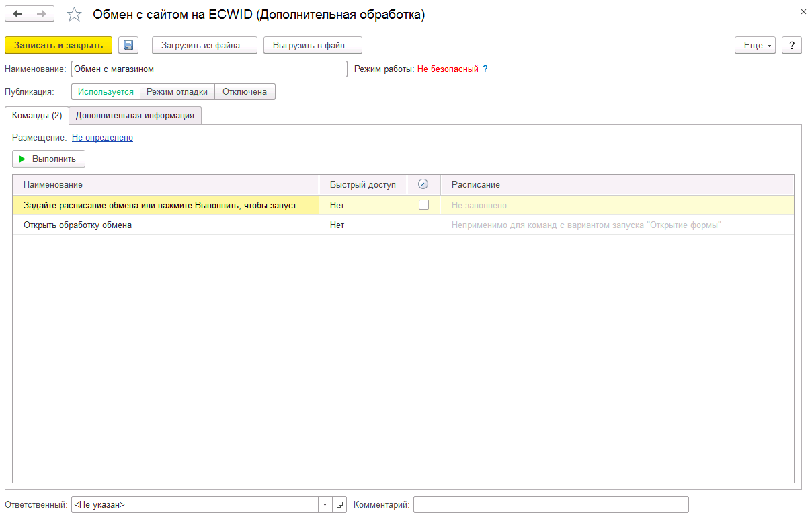
Task: Close the form with the X icon
Action: [803, 12]
